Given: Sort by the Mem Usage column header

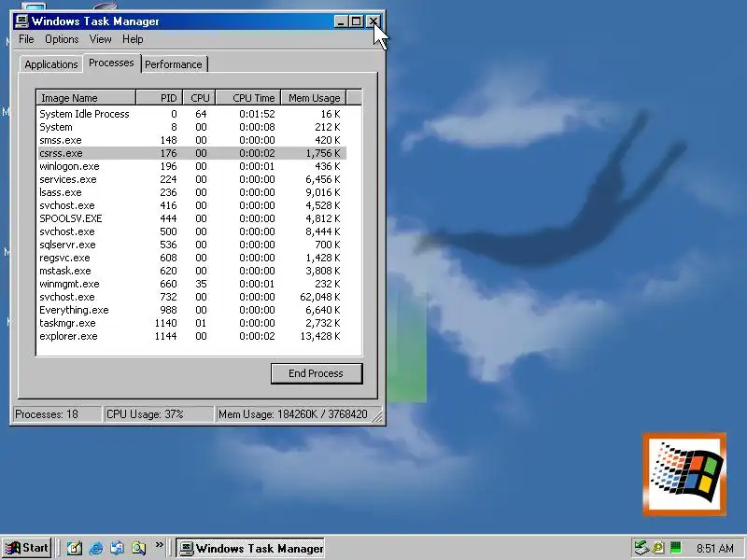Looking at the screenshot, I should coord(314,98).
